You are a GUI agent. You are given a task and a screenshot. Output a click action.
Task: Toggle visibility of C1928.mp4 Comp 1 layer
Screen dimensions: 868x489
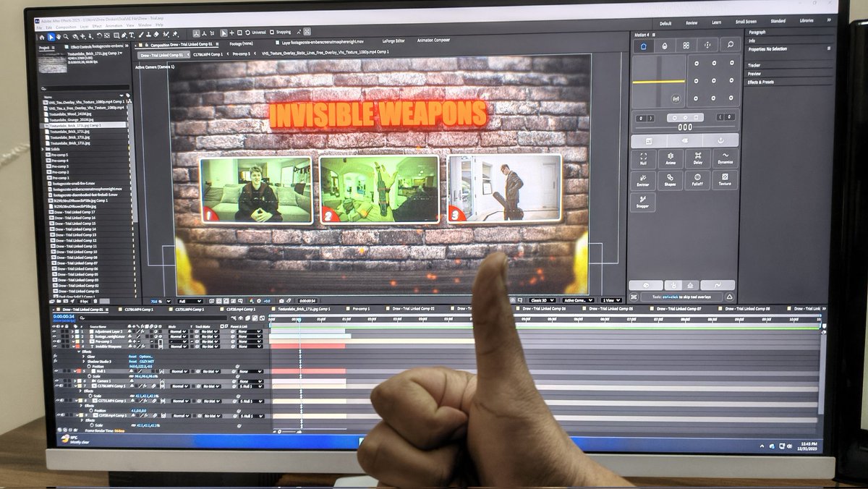[x=59, y=415]
